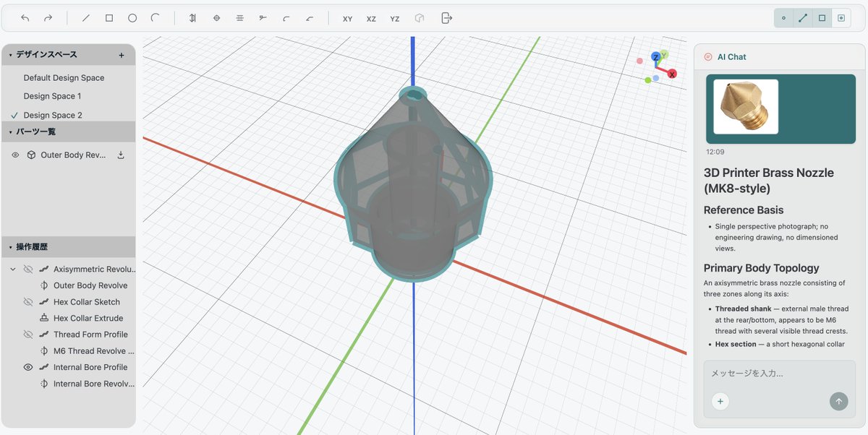The image size is (868, 435).
Task: Select the Line sketch tool
Action: point(86,18)
